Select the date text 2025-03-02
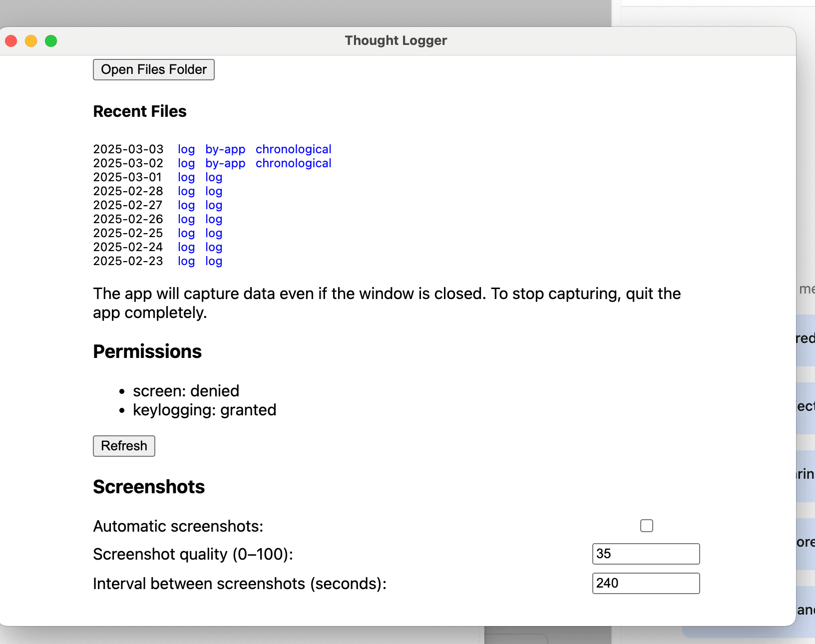This screenshot has height=644, width=815. pos(128,163)
